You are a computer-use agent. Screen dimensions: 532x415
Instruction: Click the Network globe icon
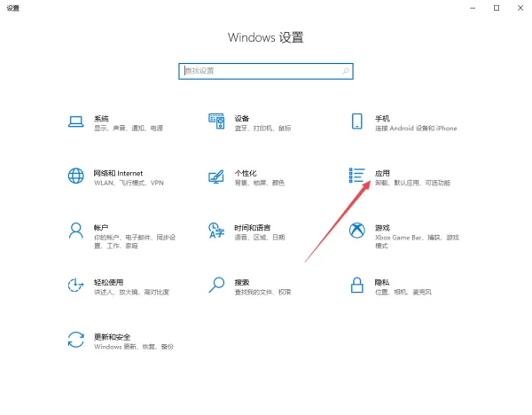(76, 176)
